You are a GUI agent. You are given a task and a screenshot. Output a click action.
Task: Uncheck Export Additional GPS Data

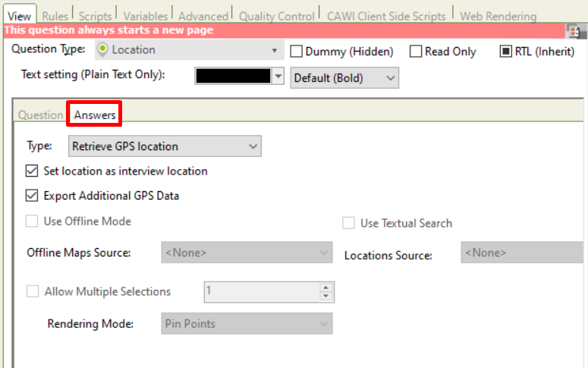(32, 196)
